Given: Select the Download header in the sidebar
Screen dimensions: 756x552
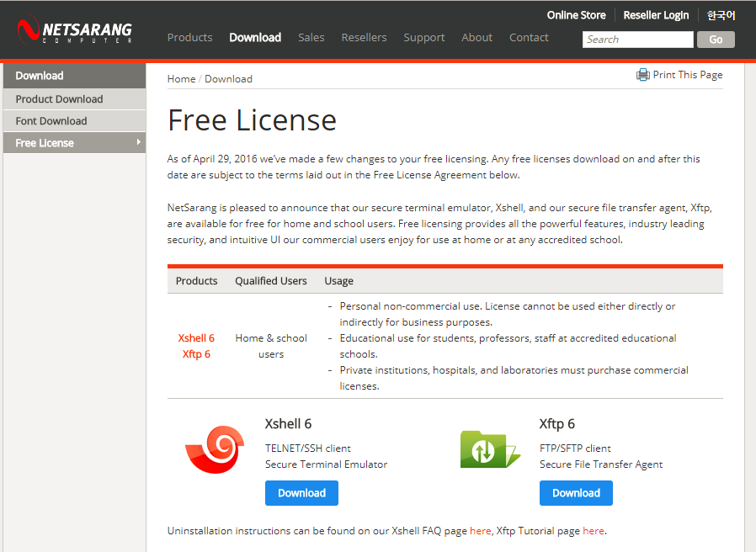Looking at the screenshot, I should 74,76.
